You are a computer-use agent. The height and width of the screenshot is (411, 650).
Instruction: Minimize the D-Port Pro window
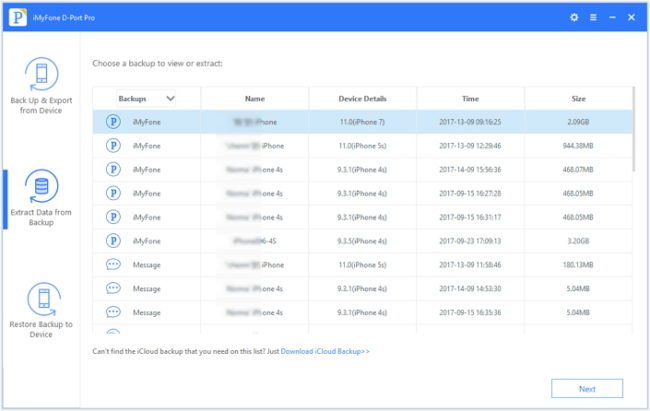coord(612,17)
